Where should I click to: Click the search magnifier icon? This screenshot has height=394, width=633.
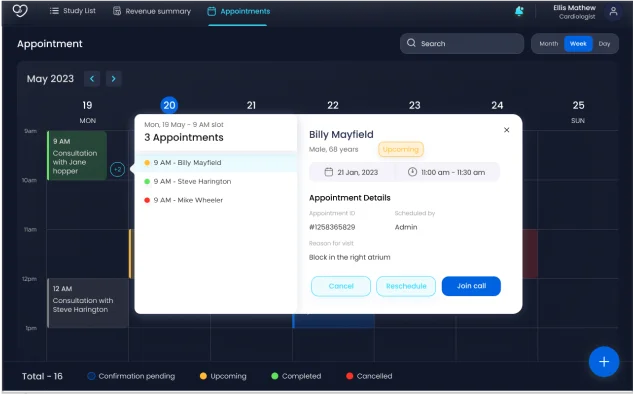tap(411, 43)
